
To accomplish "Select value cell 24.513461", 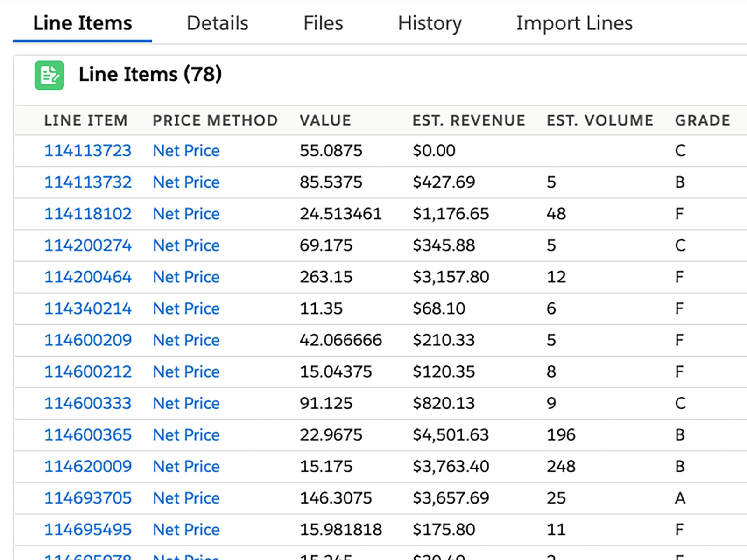I will point(341,214).
